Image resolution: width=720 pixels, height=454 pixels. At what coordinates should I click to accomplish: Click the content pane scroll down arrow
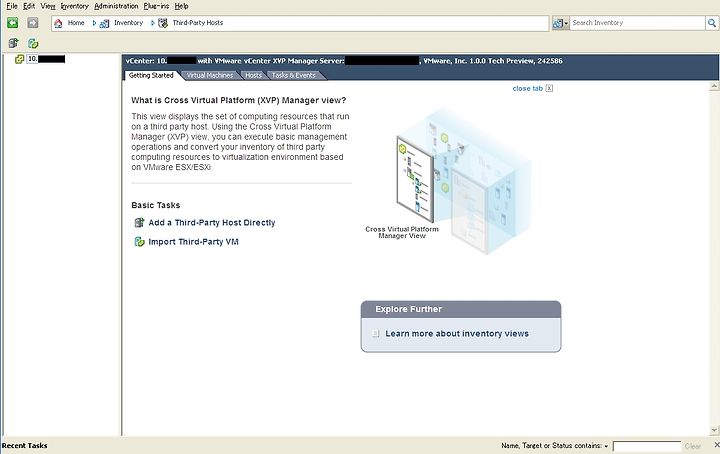(714, 430)
